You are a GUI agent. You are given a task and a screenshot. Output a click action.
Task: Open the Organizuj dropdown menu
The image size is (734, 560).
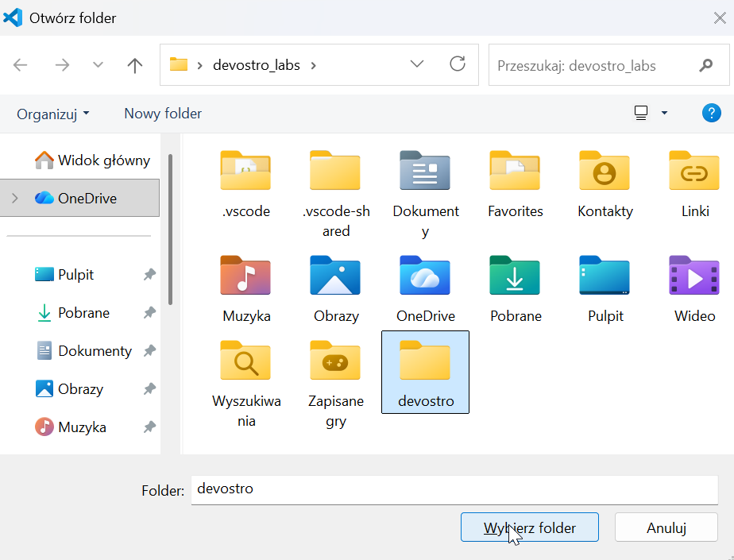(x=53, y=114)
